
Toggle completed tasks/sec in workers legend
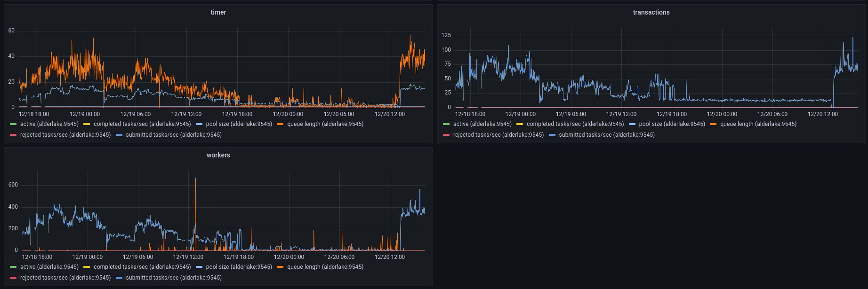(x=142, y=267)
